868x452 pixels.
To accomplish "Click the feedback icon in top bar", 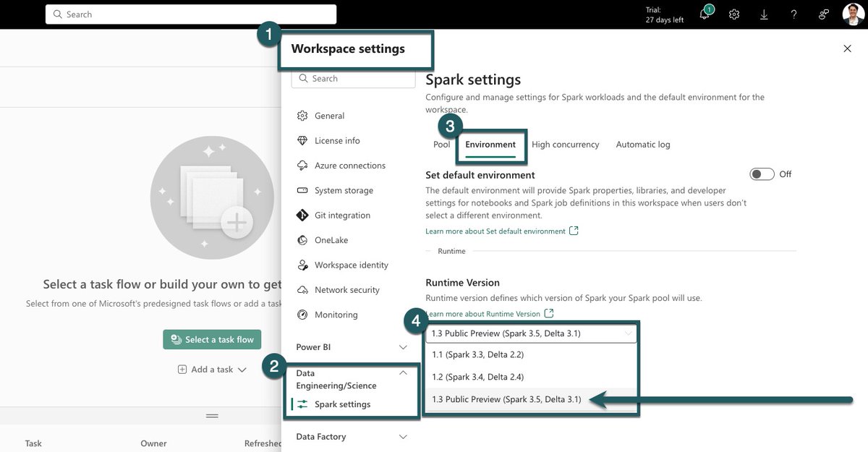I will (823, 14).
